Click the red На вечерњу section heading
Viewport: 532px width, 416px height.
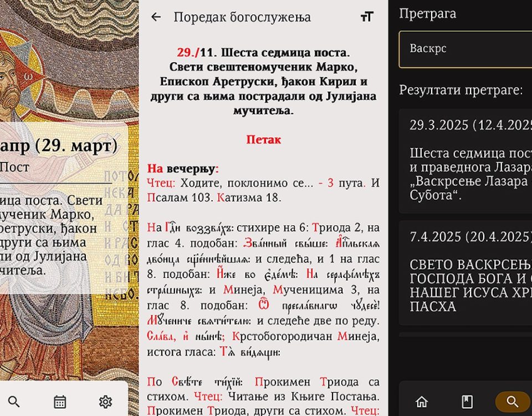pyautogui.click(x=183, y=169)
